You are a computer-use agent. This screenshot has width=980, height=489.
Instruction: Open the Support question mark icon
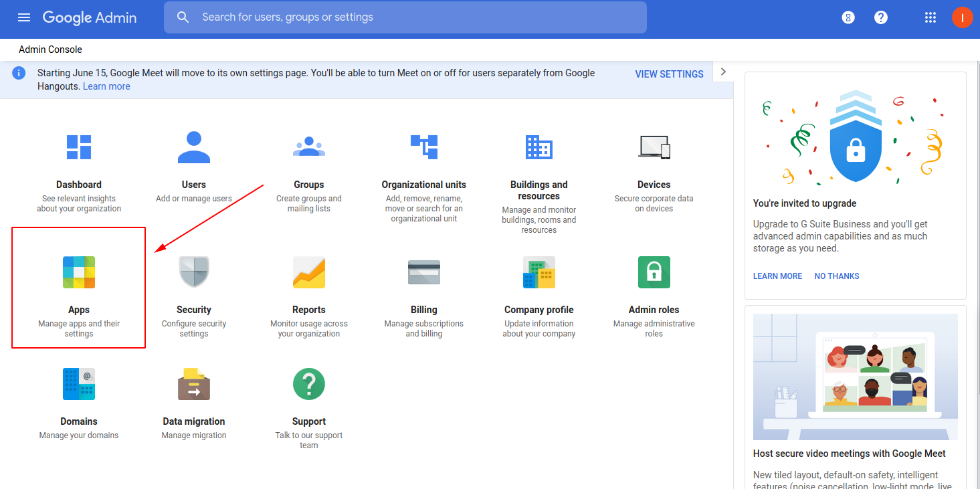tap(309, 384)
